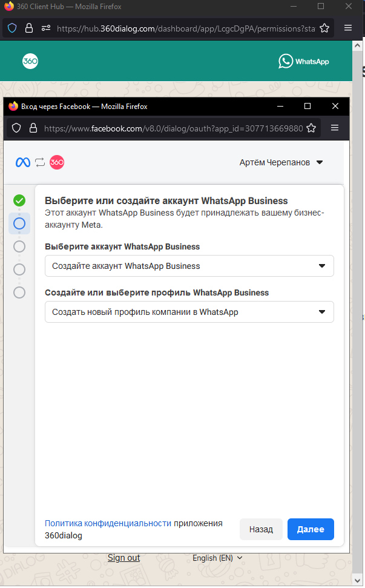The image size is (365, 588).
Task: Minimize the 360 Client Hub window
Action: 294,7
